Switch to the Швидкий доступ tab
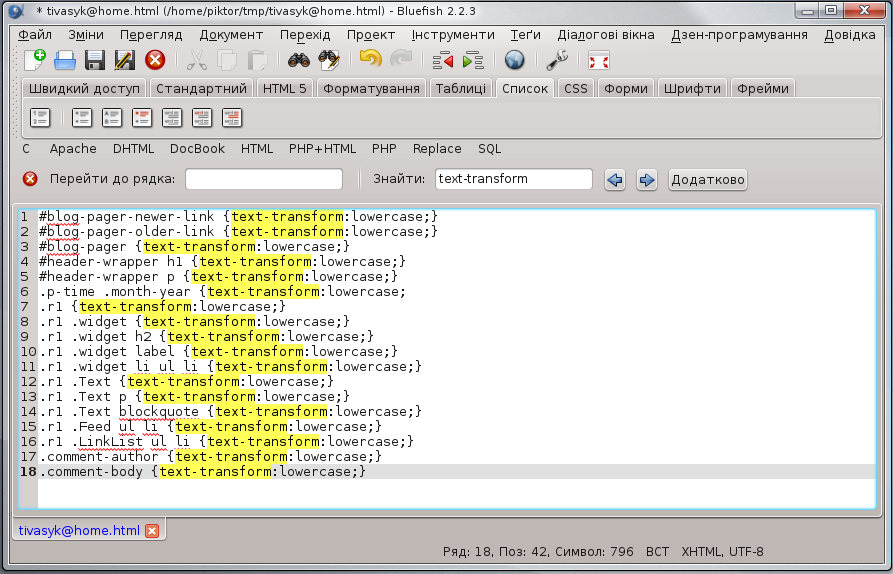Viewport: 893px width, 574px height. coord(84,89)
